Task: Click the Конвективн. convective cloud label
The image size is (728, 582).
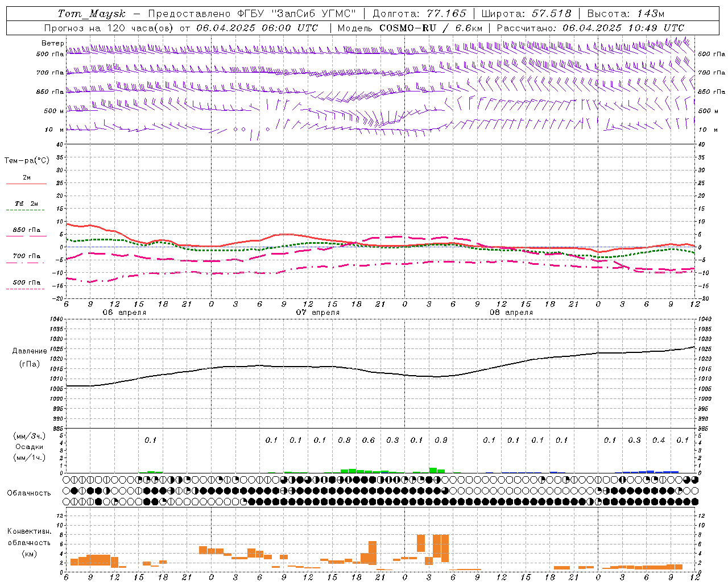Action: (x=29, y=531)
